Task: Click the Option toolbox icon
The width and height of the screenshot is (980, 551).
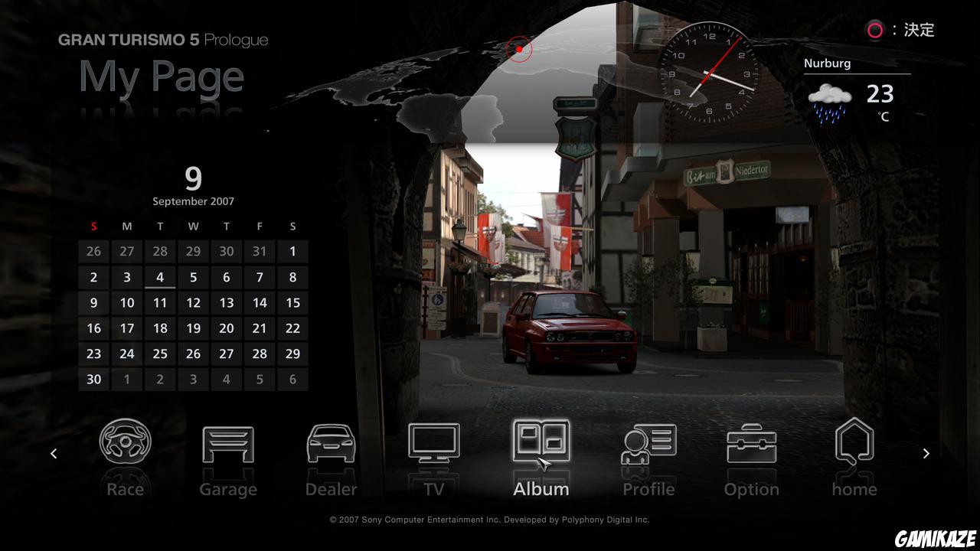Action: coord(751,442)
